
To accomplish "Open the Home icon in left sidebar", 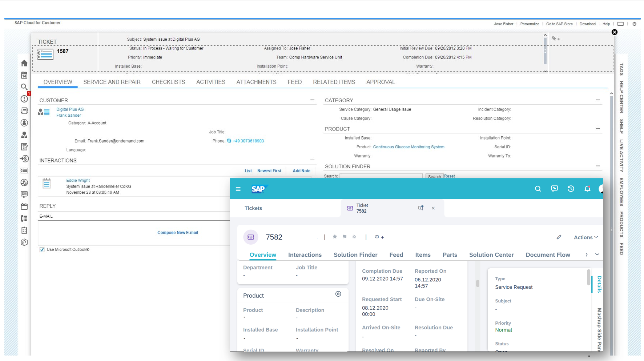I will pos(24,63).
